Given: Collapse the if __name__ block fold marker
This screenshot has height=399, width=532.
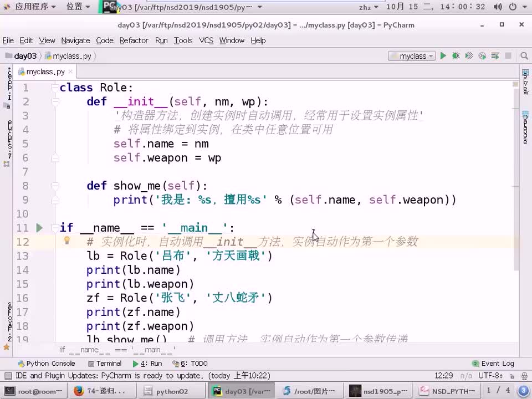Looking at the screenshot, I should point(55,228).
